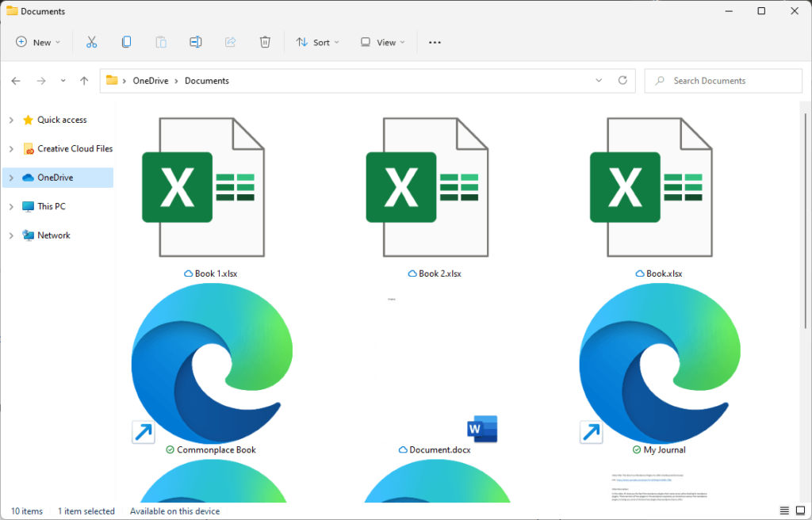Click the shortcut arrow on My Journal
The height and width of the screenshot is (520, 812).
tap(592, 433)
